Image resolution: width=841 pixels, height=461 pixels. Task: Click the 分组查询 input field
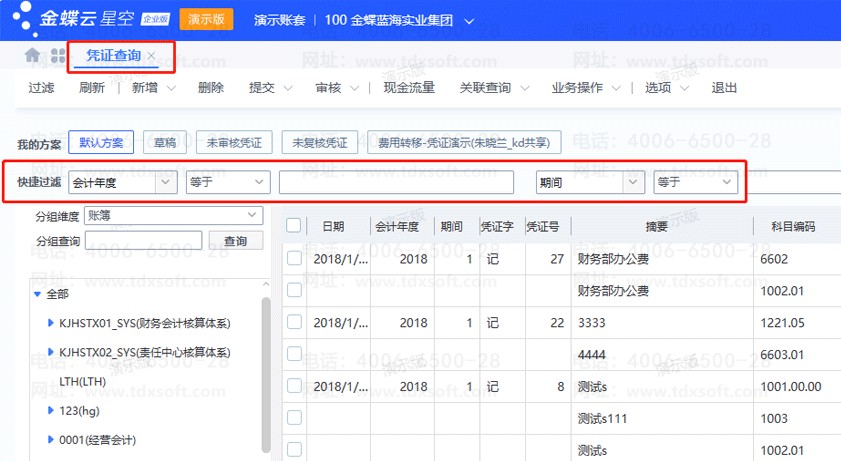click(x=143, y=241)
